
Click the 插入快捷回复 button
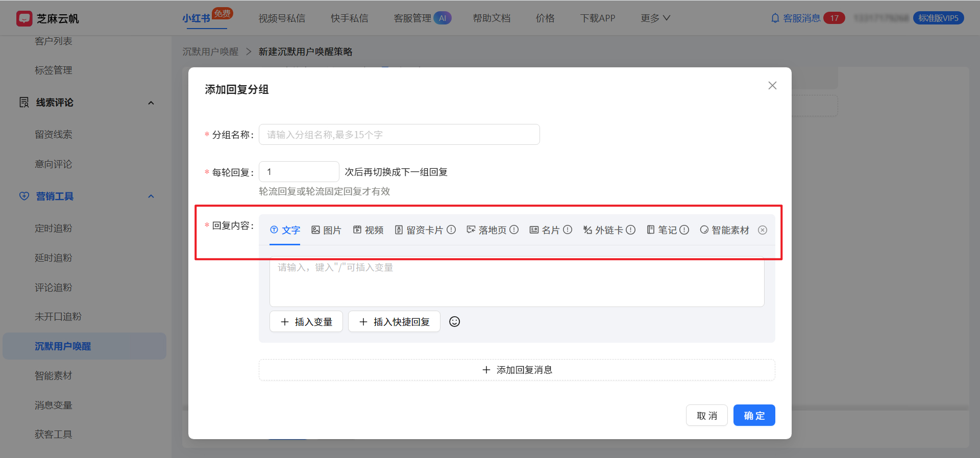(x=394, y=321)
